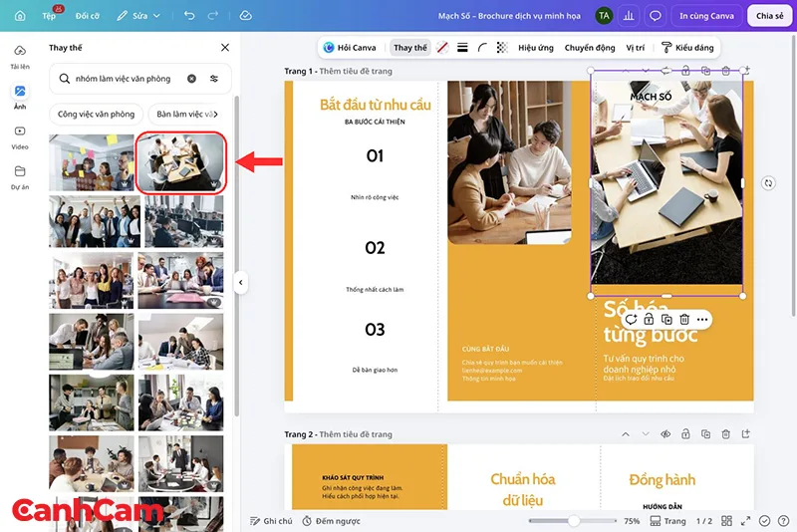
Task: Open the transparency checker icon
Action: (502, 47)
